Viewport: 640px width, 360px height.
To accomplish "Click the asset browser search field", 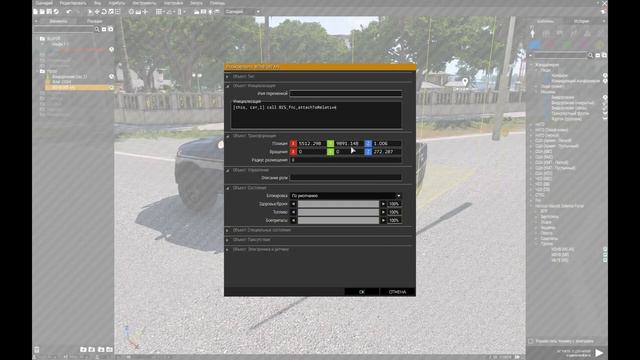I will click(560, 55).
